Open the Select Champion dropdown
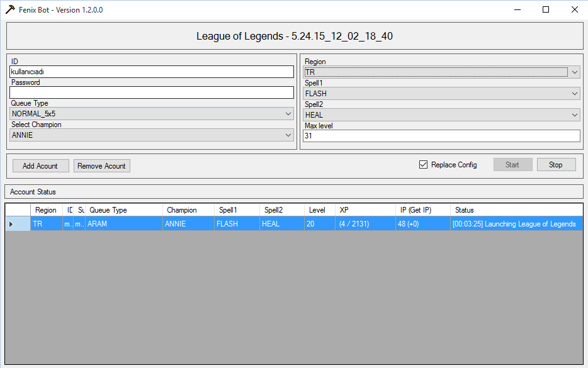Image resolution: width=588 pixels, height=368 pixels. (152, 135)
